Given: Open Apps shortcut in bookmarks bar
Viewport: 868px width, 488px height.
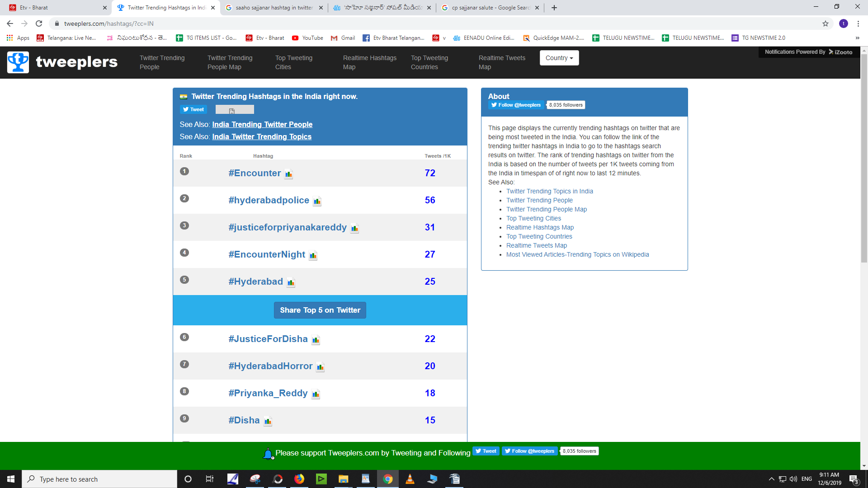Looking at the screenshot, I should (18, 38).
